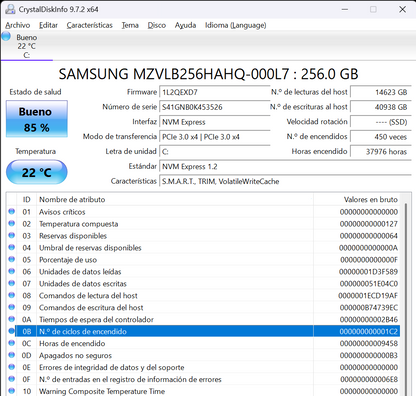Click the status orb for attribute 02

pos(12,223)
